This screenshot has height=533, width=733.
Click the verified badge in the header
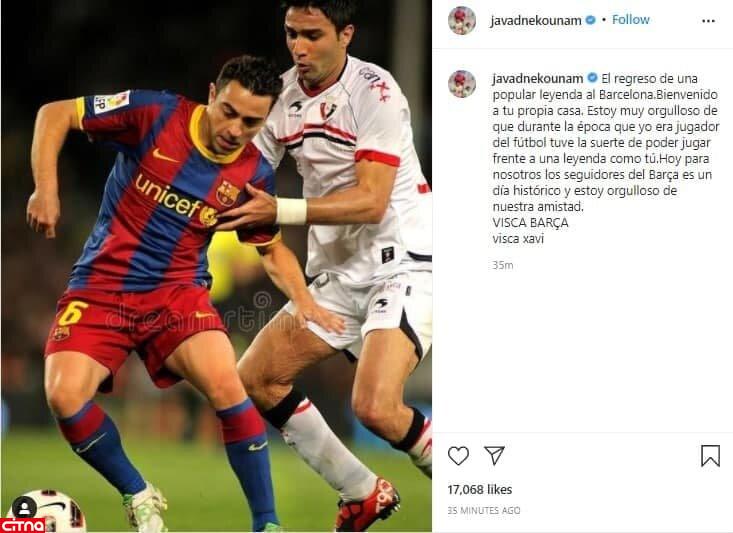click(590, 20)
